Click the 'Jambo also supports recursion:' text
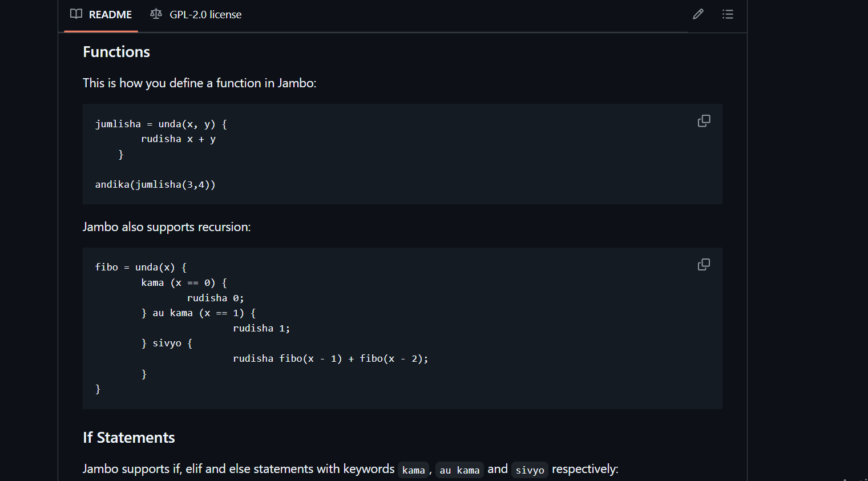 pyautogui.click(x=167, y=227)
